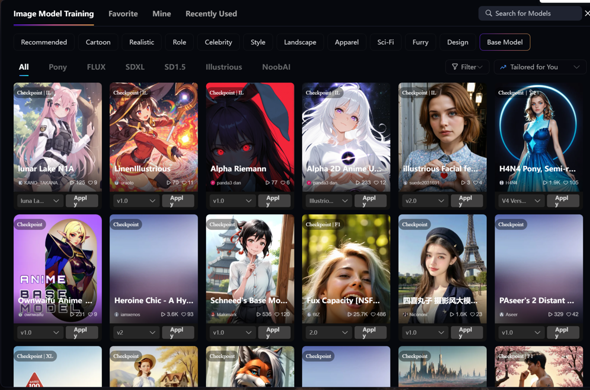The height and width of the screenshot is (390, 590).
Task: Expand v1.0 version dropdown under LinenIllustrious
Action: tap(135, 201)
